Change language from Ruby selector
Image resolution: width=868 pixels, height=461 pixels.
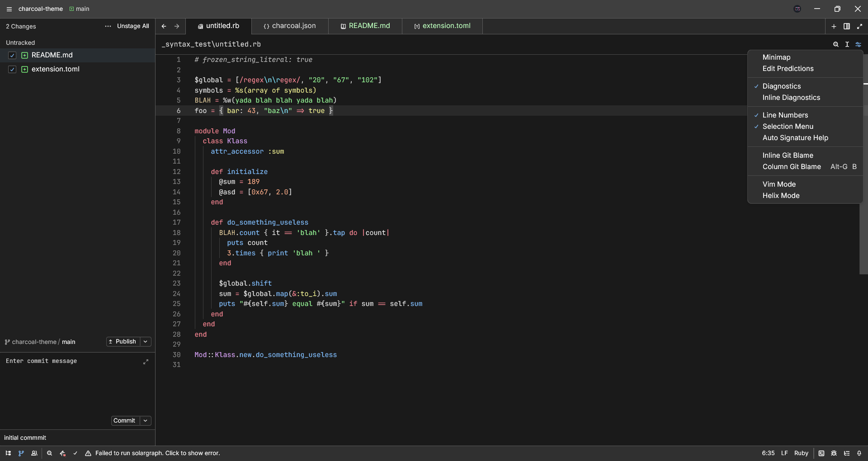click(x=801, y=453)
